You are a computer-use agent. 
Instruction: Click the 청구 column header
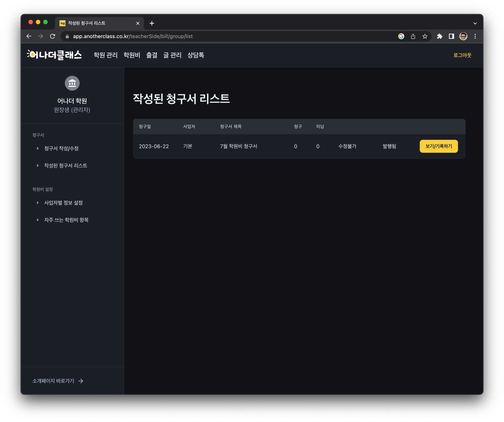tap(298, 126)
